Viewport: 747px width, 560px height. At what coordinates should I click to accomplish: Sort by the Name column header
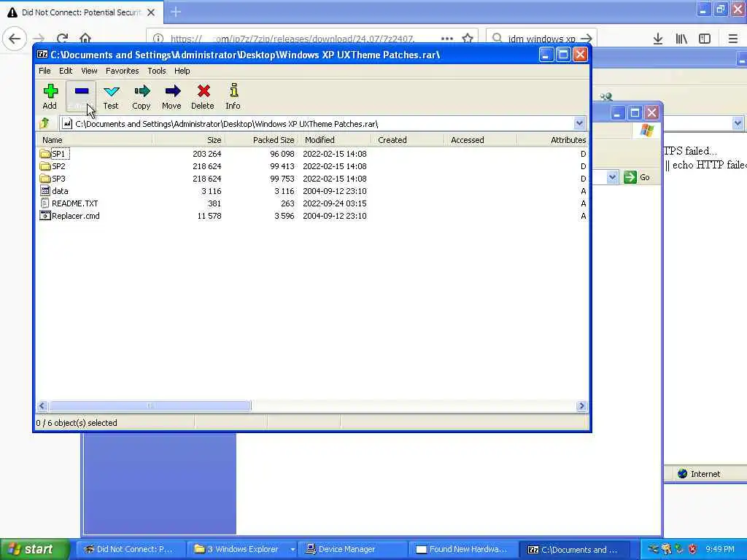tap(95, 140)
